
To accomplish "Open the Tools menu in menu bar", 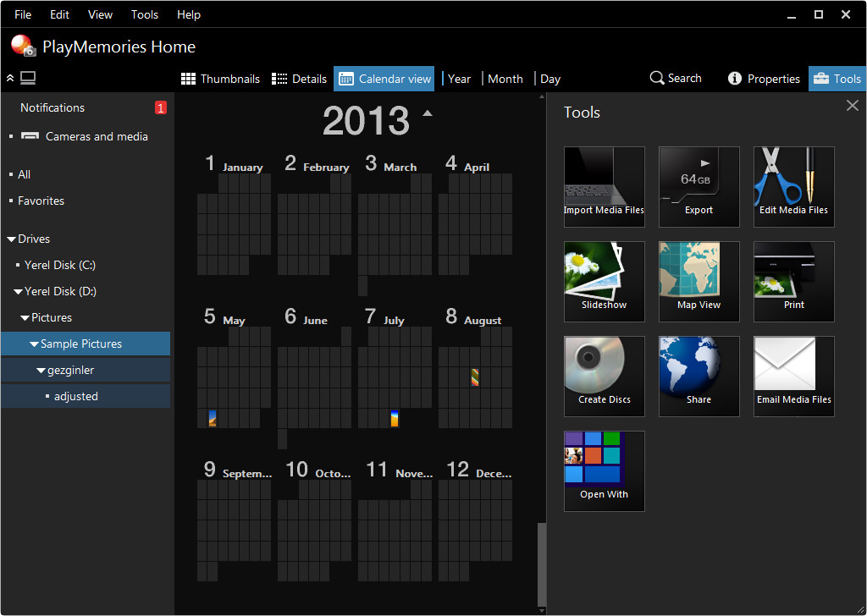I will pyautogui.click(x=144, y=15).
